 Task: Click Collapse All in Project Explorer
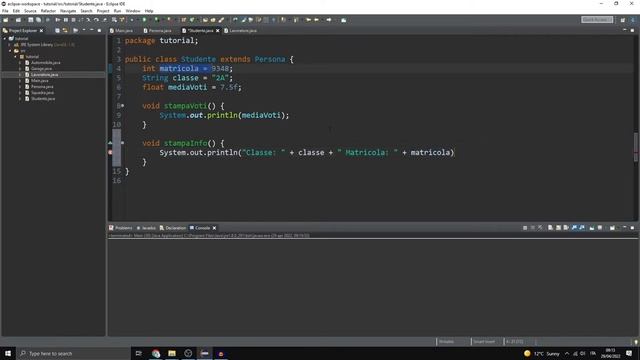point(58,31)
